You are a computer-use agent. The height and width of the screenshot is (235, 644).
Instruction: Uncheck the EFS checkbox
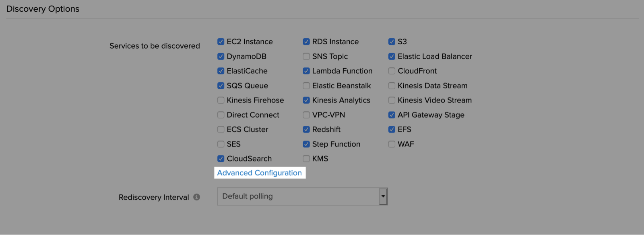click(x=392, y=129)
